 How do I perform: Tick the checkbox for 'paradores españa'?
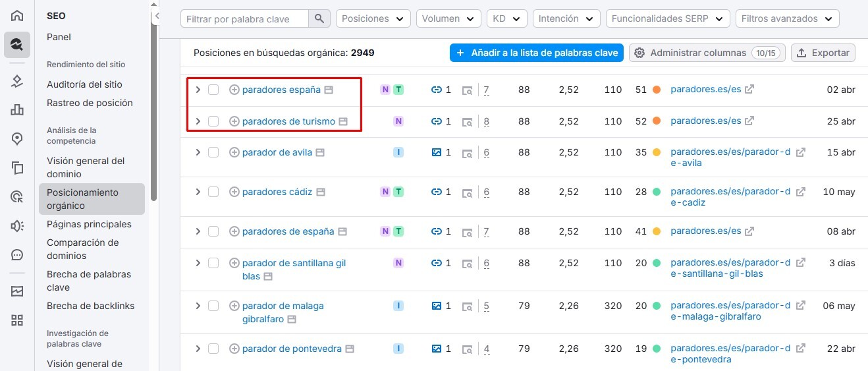213,90
